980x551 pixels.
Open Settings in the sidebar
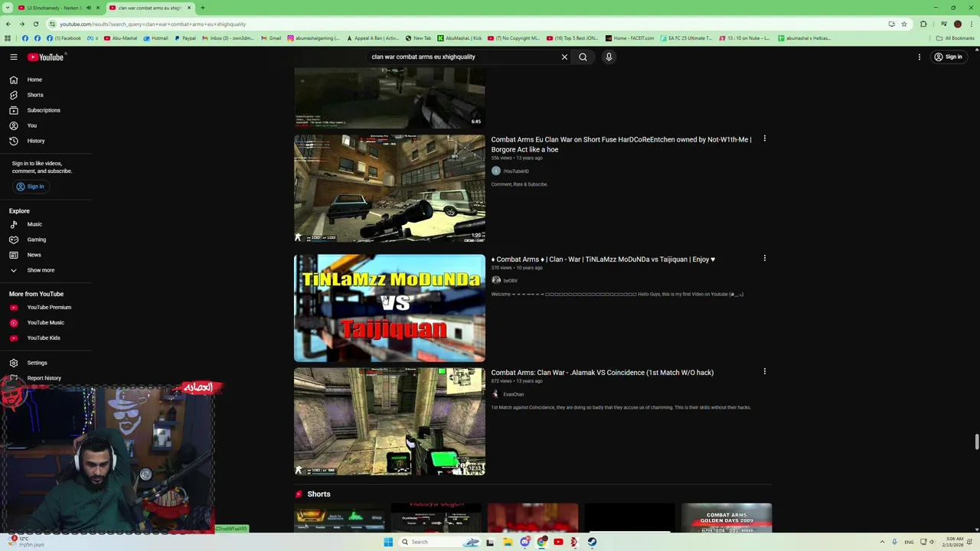pos(37,363)
